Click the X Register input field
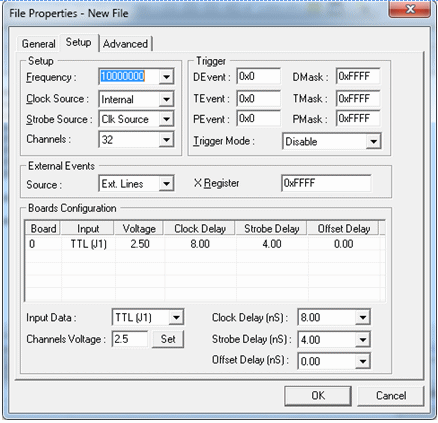The width and height of the screenshot is (438, 423). coord(326,183)
